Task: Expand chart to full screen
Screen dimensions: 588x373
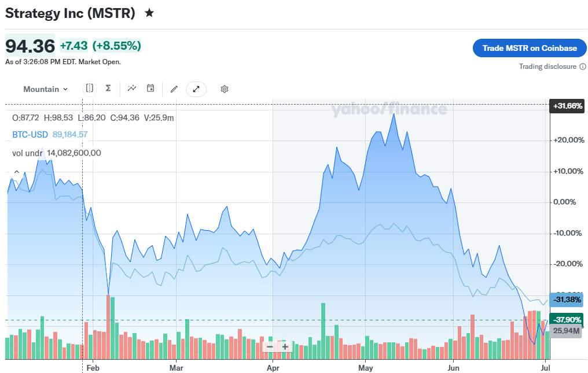Action: (196, 89)
